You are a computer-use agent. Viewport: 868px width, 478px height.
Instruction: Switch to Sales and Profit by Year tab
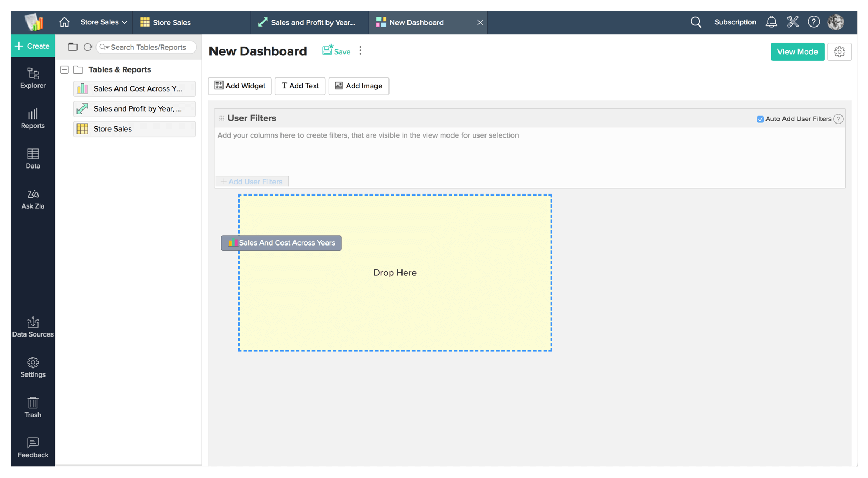coord(308,22)
